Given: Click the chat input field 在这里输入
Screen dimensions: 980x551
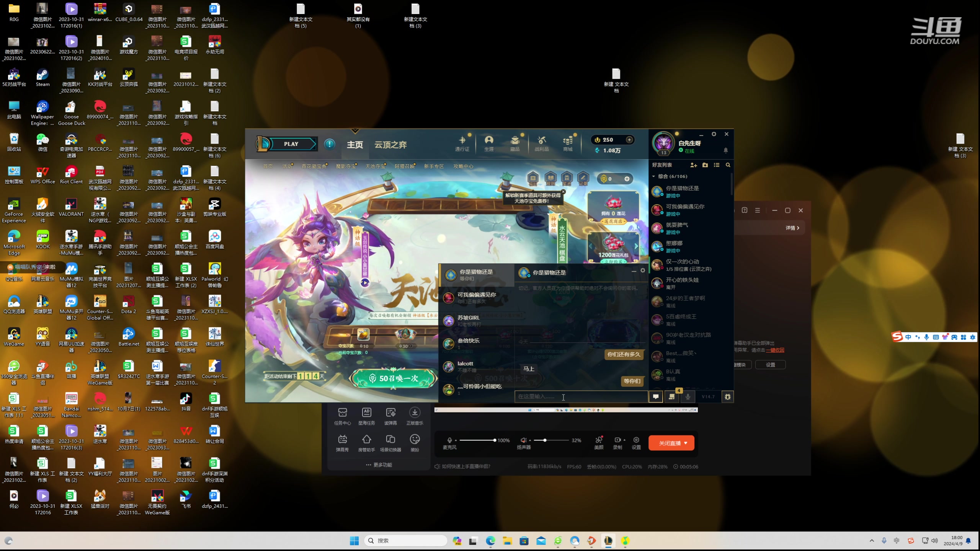Looking at the screenshot, I should [x=581, y=396].
